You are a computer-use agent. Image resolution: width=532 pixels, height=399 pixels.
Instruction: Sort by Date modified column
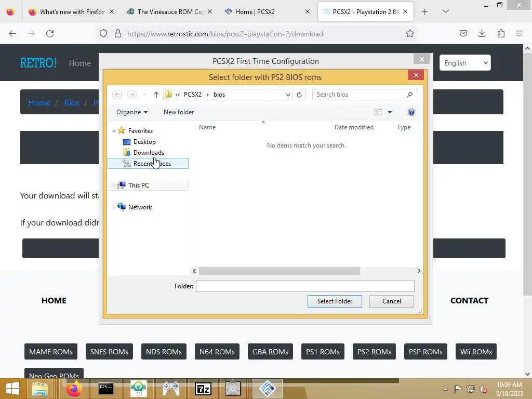[x=354, y=127]
